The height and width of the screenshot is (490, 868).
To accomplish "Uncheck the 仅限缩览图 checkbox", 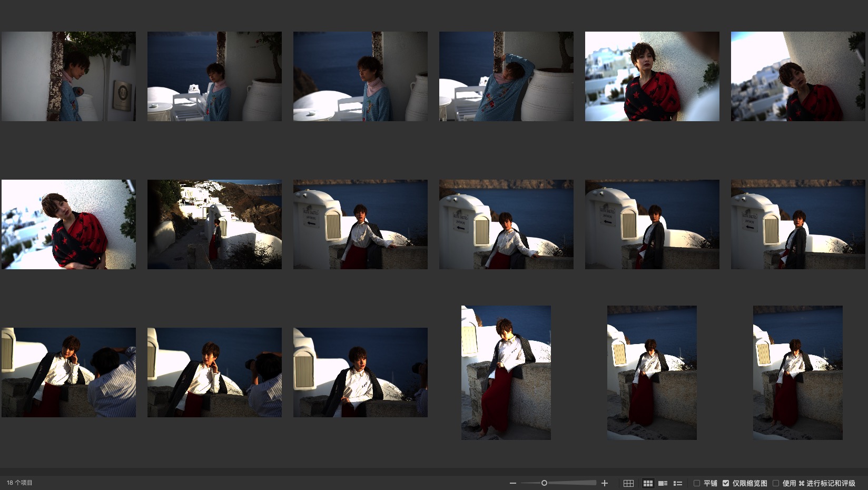I will click(726, 483).
